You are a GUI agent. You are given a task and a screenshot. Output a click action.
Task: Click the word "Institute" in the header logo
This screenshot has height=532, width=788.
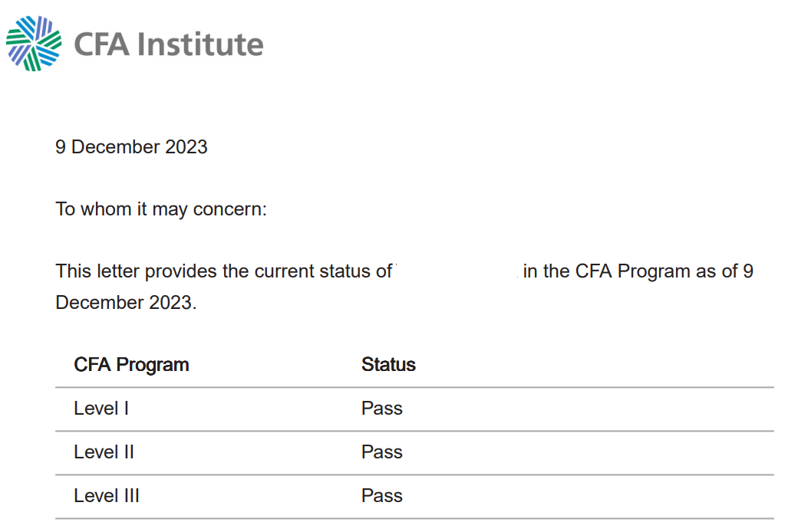[x=201, y=44]
